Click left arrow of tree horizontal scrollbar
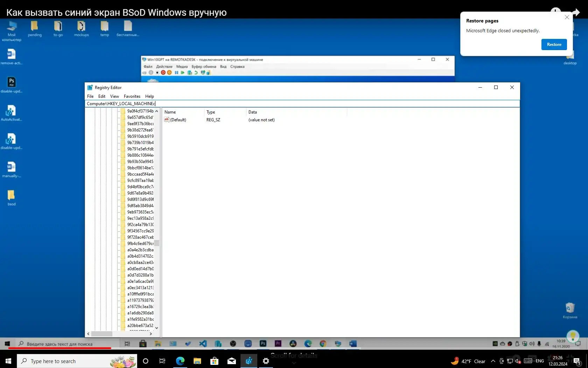Image resolution: width=588 pixels, height=368 pixels. click(88, 334)
